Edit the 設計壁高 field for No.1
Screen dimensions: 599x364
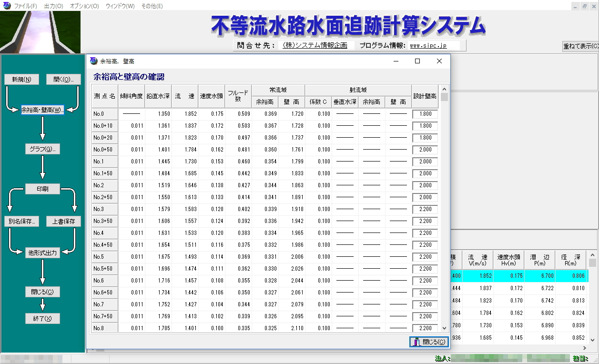pos(426,162)
